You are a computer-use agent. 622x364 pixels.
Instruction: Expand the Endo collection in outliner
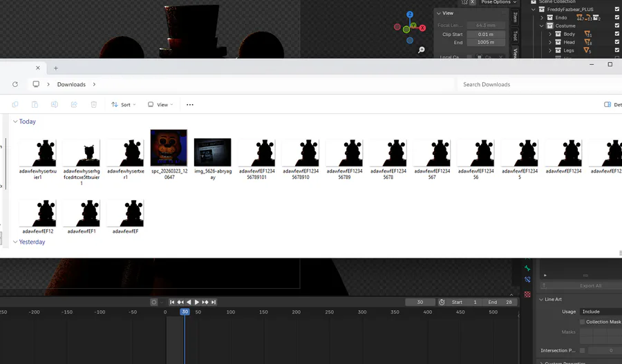point(542,17)
